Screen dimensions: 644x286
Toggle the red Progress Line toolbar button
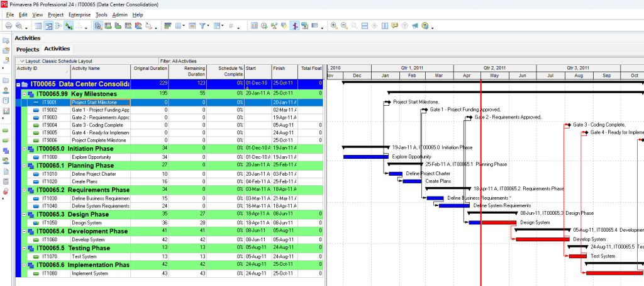point(294,26)
